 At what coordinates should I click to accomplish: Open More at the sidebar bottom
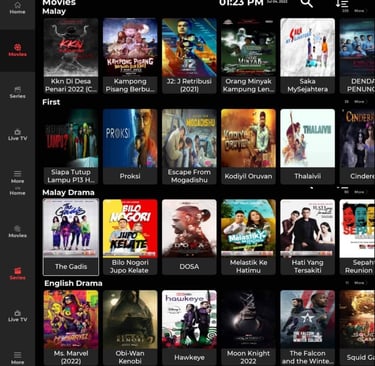[x=17, y=358]
